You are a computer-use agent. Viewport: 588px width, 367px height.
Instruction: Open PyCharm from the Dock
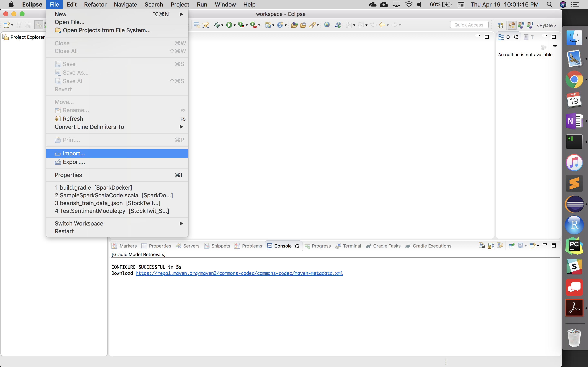(574, 246)
